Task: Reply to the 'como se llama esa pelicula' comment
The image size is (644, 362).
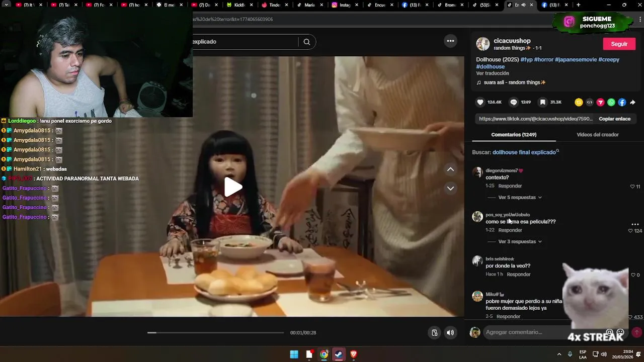Action: coord(510,230)
